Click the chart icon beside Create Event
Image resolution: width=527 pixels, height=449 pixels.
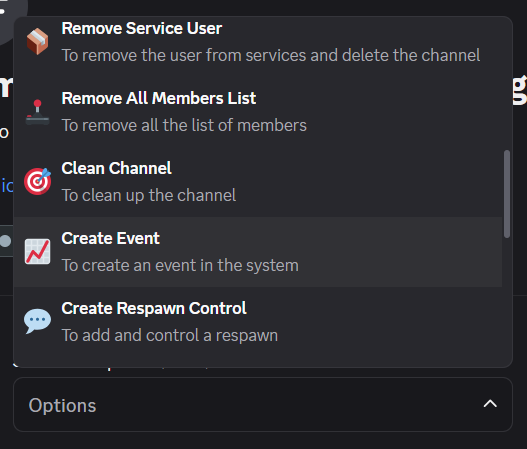point(37,252)
